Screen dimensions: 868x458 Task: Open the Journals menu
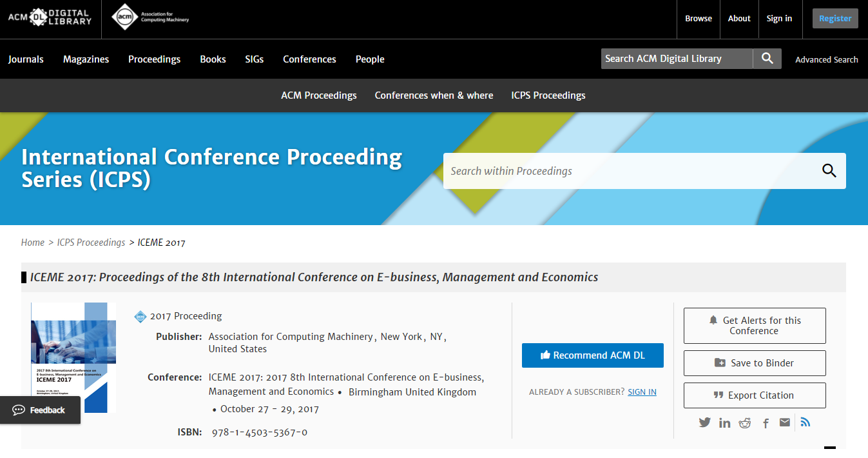pos(26,59)
